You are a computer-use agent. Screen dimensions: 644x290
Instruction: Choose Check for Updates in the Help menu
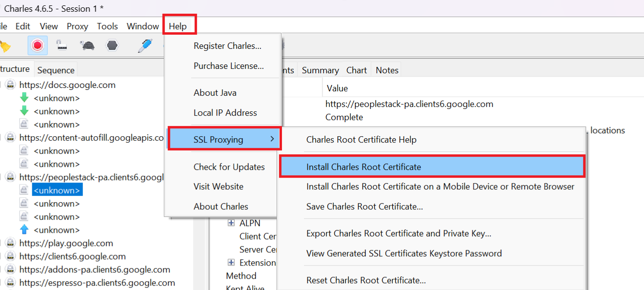point(229,167)
